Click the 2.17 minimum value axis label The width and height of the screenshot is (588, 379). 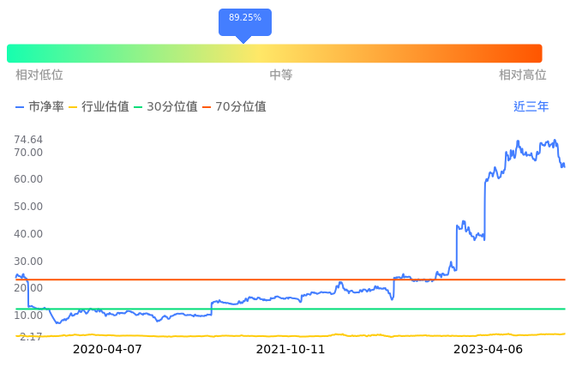[x=30, y=337]
